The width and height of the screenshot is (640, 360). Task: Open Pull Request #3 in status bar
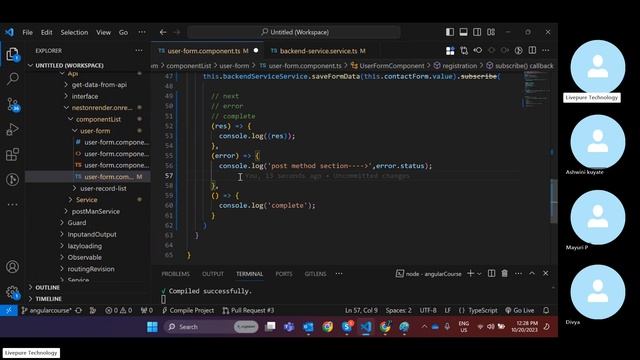click(248, 311)
